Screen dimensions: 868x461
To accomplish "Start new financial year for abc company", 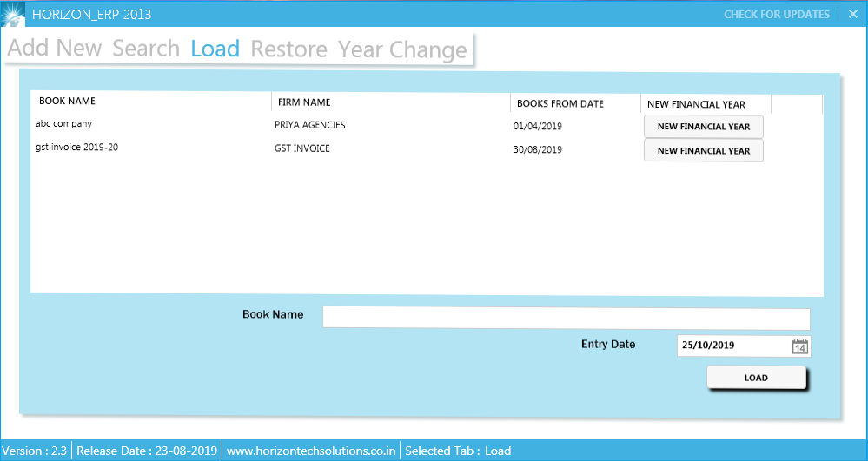I will click(x=704, y=127).
